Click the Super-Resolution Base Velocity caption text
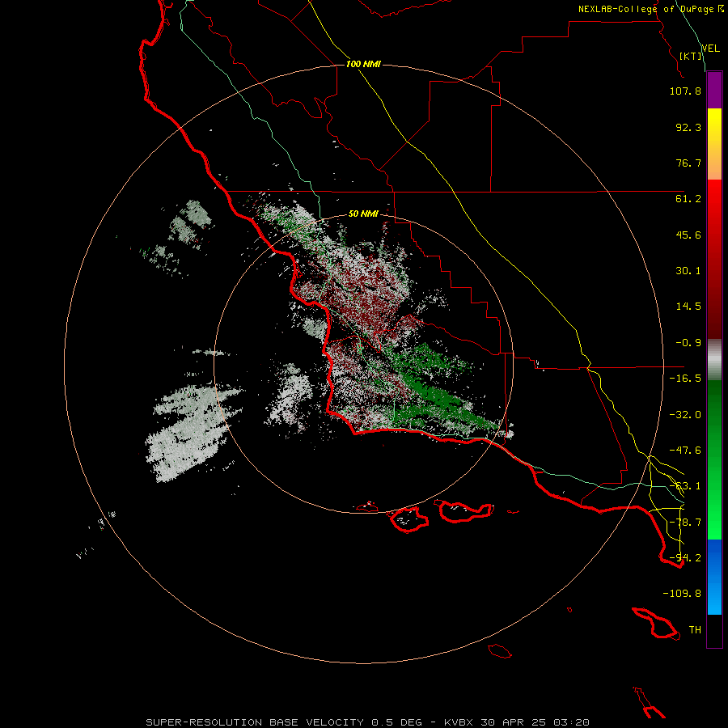 [368, 722]
